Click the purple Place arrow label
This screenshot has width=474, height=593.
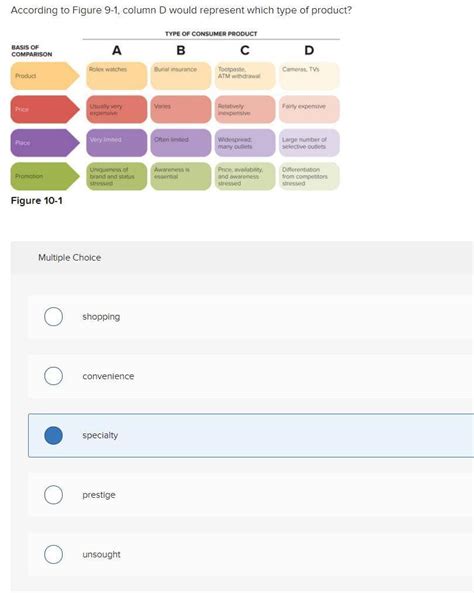(x=45, y=143)
